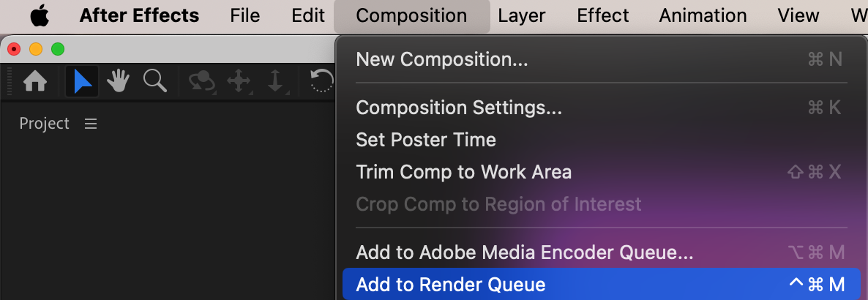Select the Hand tool

pos(118,81)
